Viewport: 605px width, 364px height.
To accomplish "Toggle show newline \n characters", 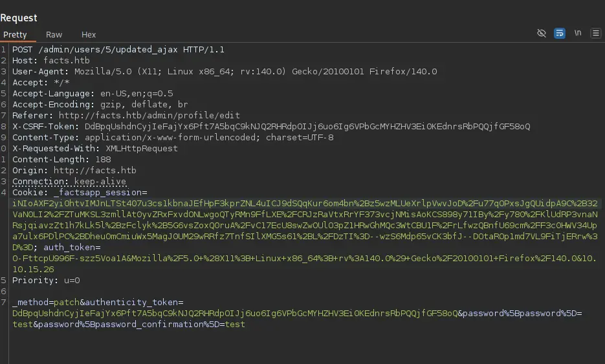I will coord(578,33).
